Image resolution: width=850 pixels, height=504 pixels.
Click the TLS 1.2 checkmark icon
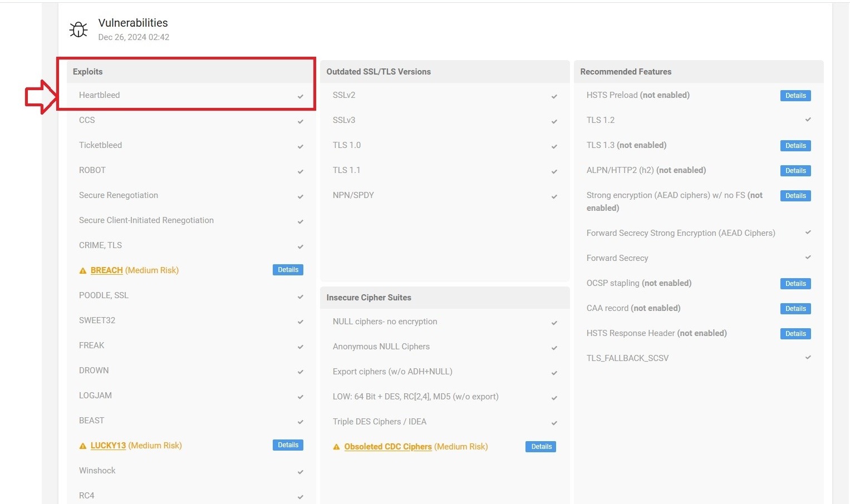click(808, 120)
